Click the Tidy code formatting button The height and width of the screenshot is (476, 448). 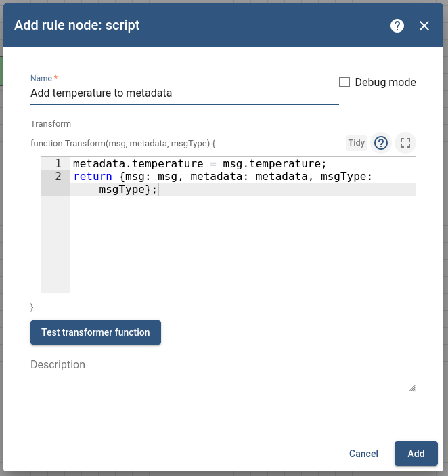coord(357,143)
